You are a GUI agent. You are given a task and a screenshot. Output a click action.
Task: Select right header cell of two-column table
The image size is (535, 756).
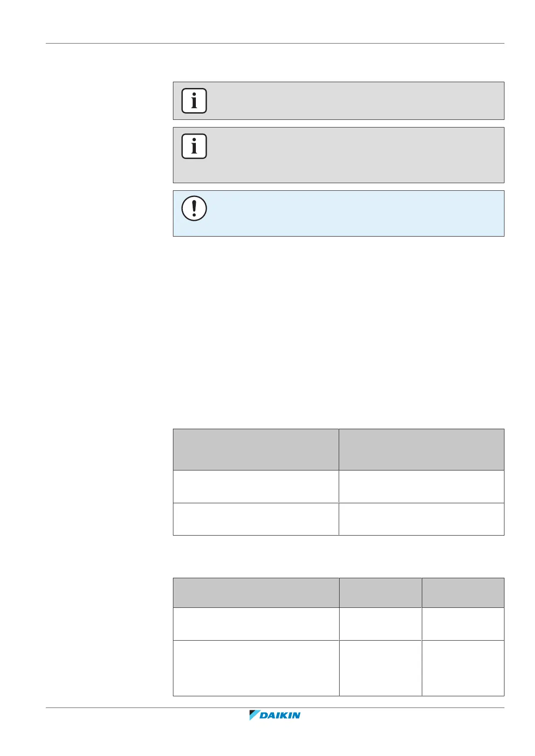421,449
